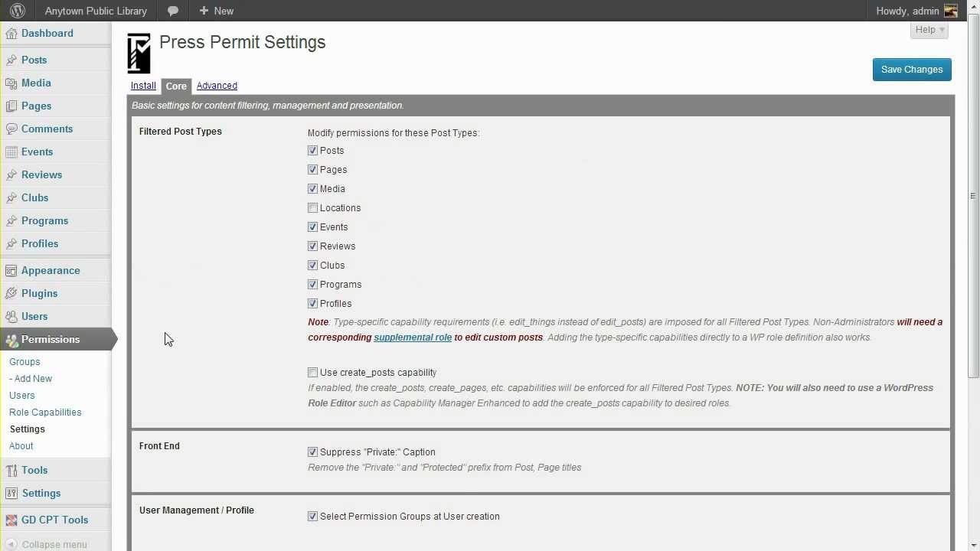Open Settings submenu under Permissions
980x551 pixels.
28,429
